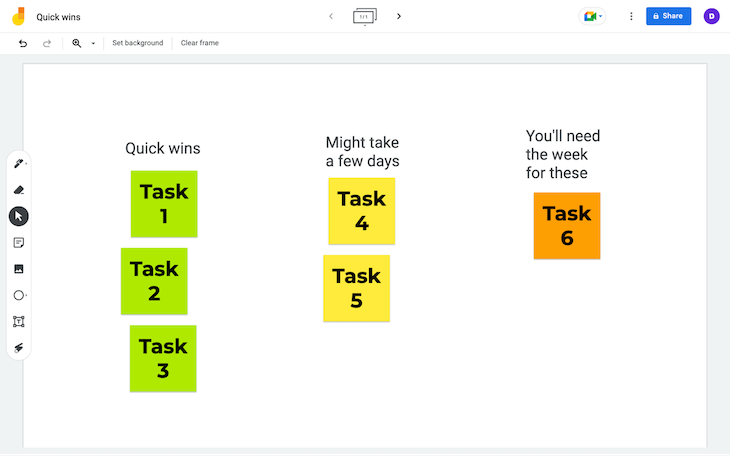Screen dimensions: 730x456
Task: Open the Google Meet dropdown
Action: click(592, 16)
